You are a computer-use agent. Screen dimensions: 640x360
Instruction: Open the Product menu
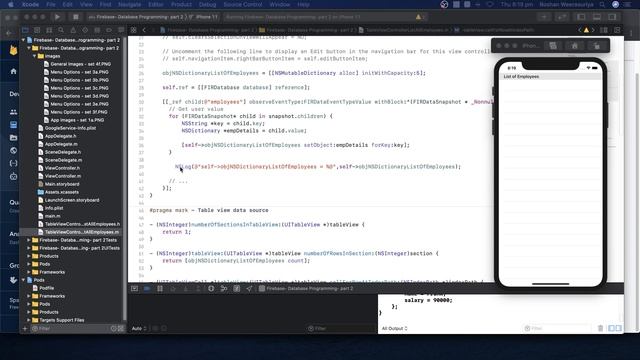coord(181,4)
